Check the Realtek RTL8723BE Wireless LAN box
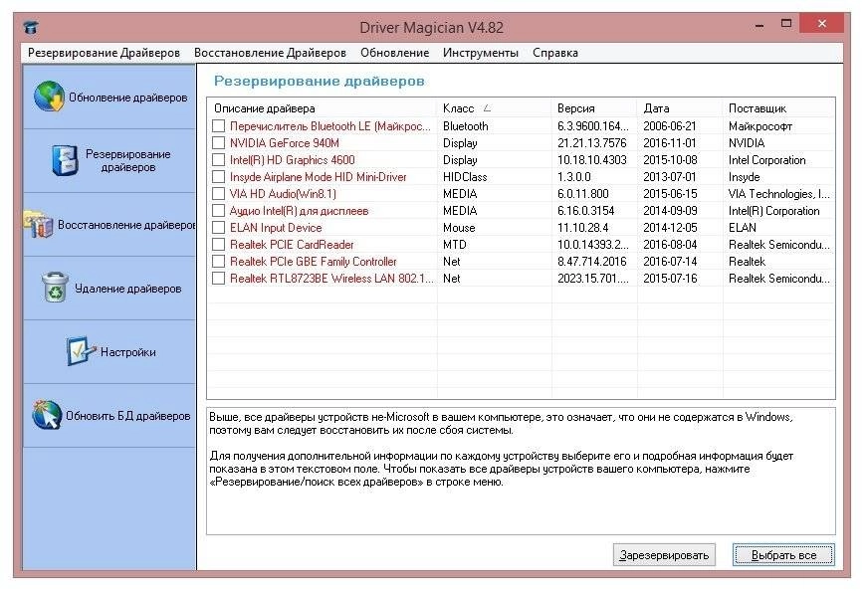Viewport: 868px width, 597px height. [x=219, y=279]
